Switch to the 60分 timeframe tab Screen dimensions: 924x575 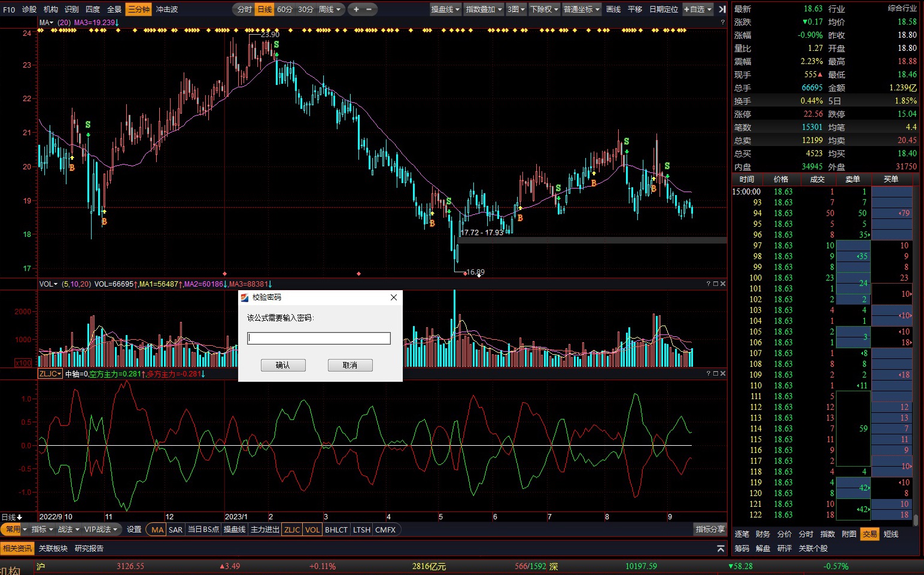click(285, 9)
